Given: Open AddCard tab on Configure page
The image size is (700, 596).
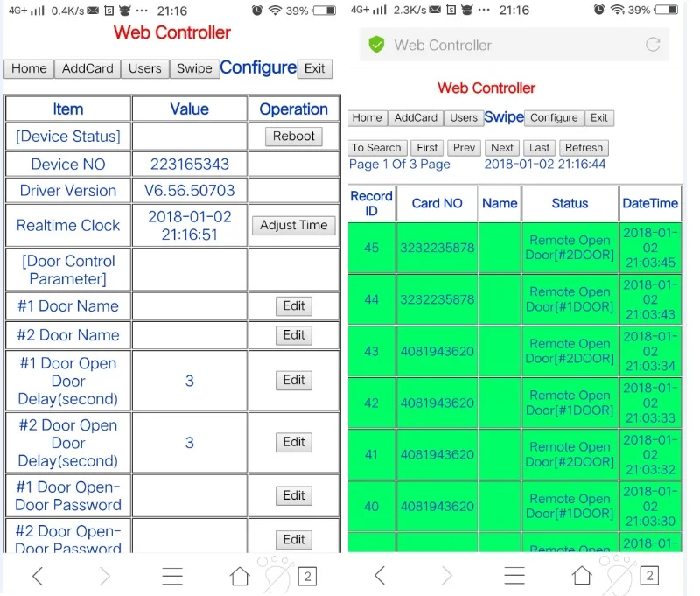Looking at the screenshot, I should click(x=87, y=69).
